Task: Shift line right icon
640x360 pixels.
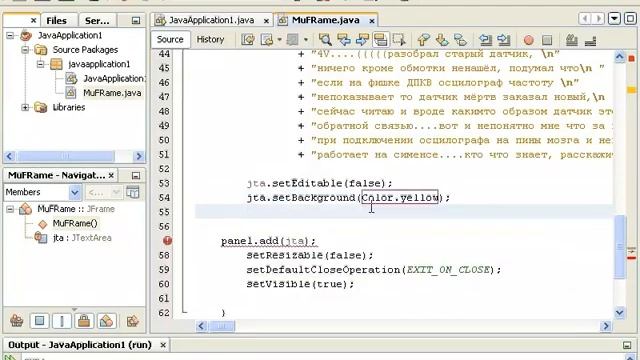Action: [x=504, y=40]
